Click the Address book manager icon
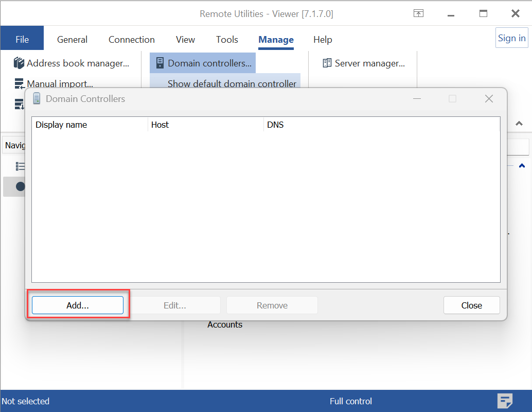This screenshot has height=412, width=532. tap(19, 63)
